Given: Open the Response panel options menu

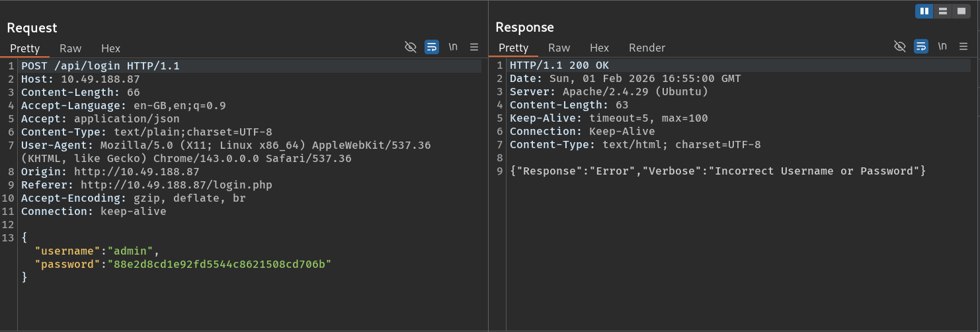Looking at the screenshot, I should (963, 46).
